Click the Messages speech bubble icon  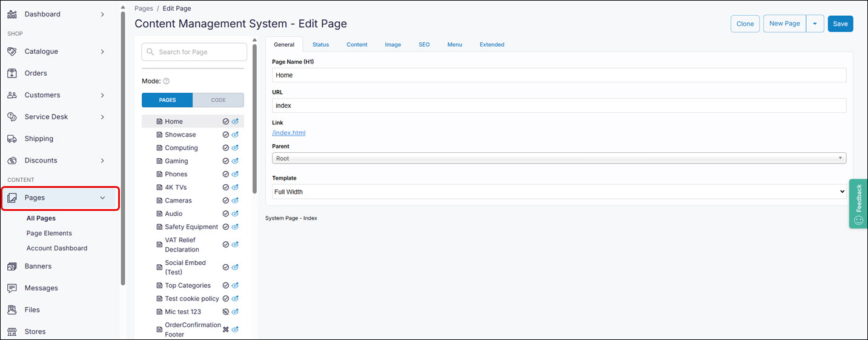pos(12,288)
